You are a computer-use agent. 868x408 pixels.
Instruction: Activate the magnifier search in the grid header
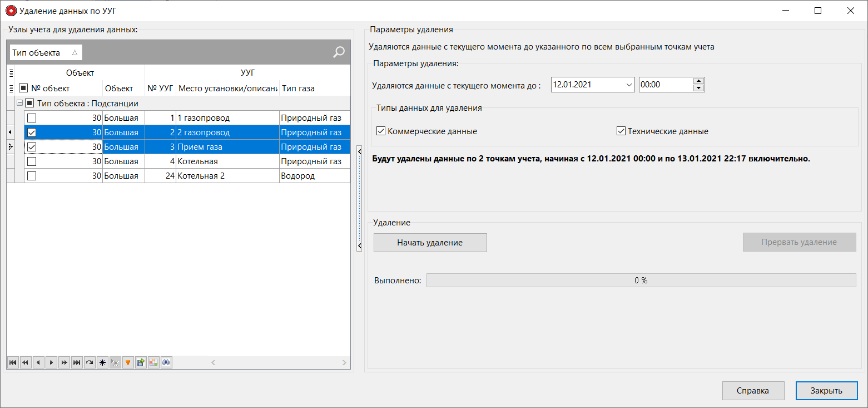[338, 52]
